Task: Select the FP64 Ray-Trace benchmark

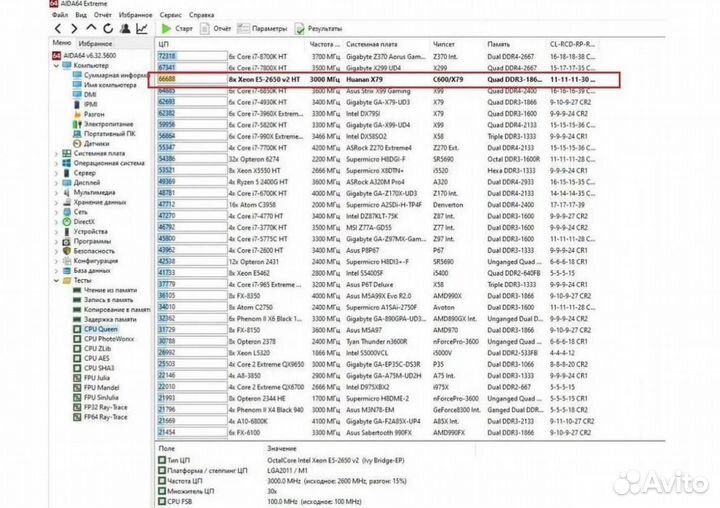Action: click(100, 417)
